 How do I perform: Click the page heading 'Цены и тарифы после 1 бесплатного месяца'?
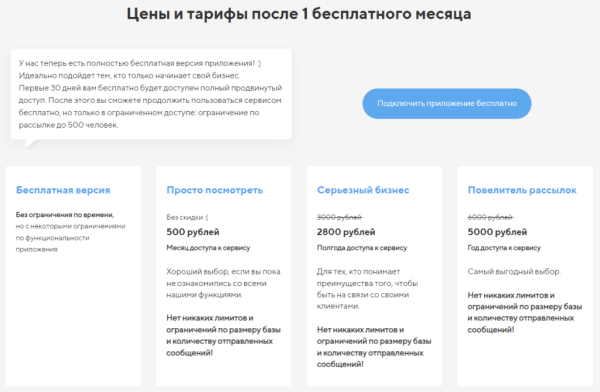pos(299,14)
